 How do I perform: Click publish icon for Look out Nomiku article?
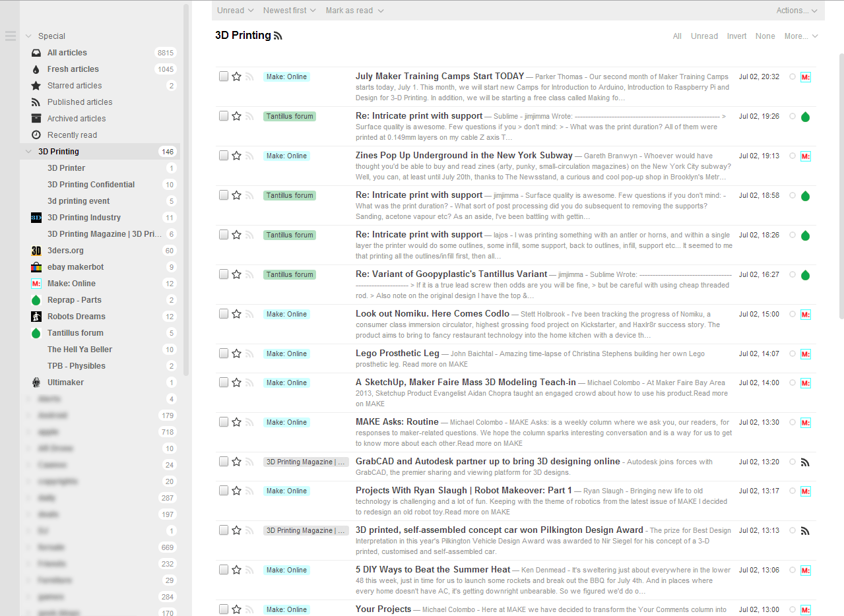(249, 314)
